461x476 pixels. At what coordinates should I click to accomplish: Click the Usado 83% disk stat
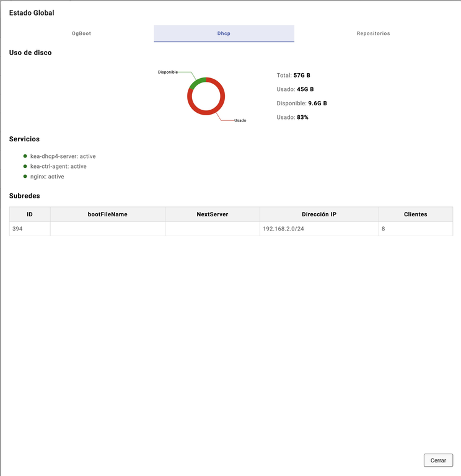pyautogui.click(x=292, y=117)
